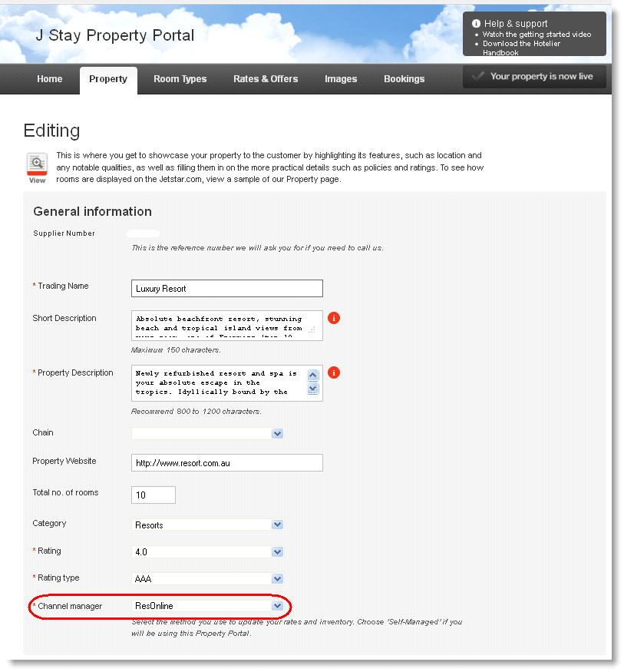Screen dimensions: 624x672
Task: Expand the Chain dropdown
Action: point(207,433)
